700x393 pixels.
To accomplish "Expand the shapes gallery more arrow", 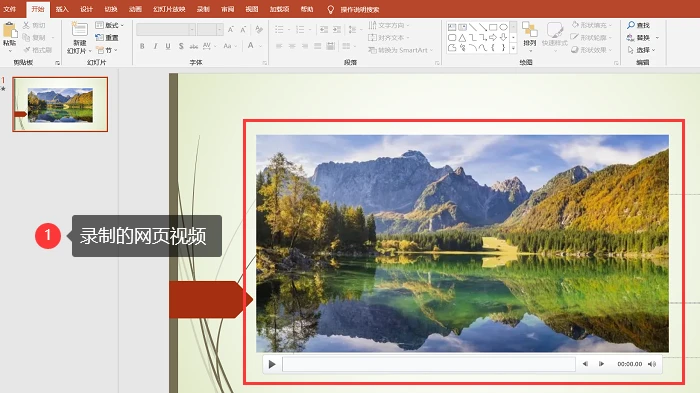I will click(x=513, y=48).
